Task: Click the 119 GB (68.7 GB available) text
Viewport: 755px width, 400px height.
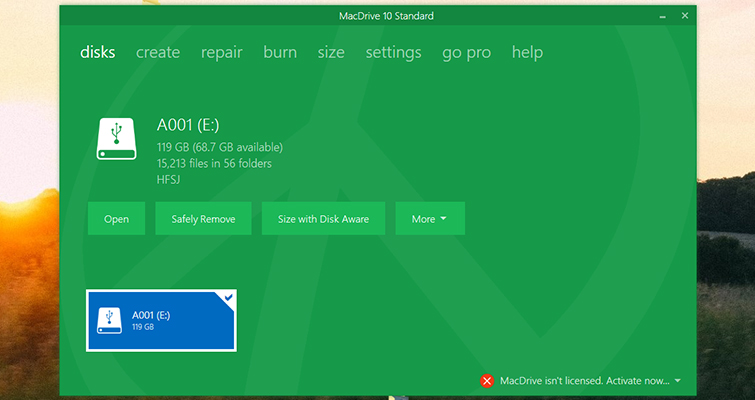Action: [x=220, y=147]
